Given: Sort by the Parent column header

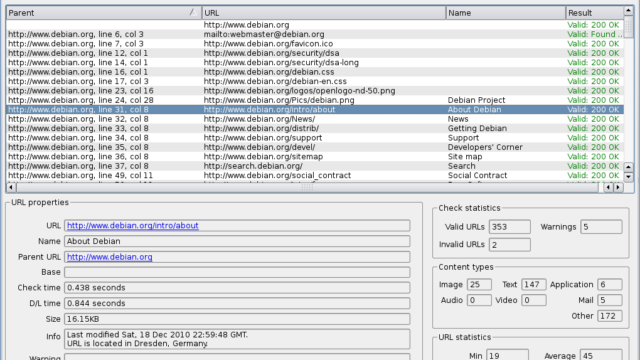Looking at the screenshot, I should (x=104, y=13).
